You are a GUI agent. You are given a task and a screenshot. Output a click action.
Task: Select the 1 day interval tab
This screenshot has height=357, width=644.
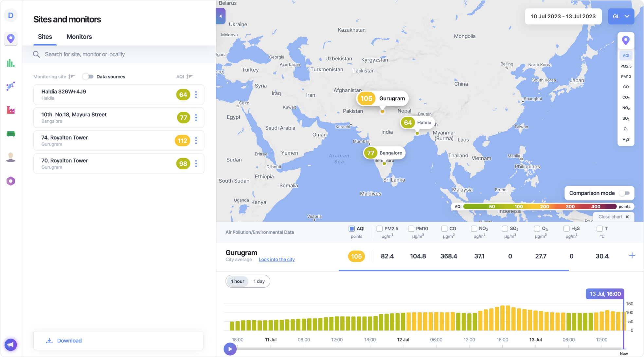coord(259,281)
